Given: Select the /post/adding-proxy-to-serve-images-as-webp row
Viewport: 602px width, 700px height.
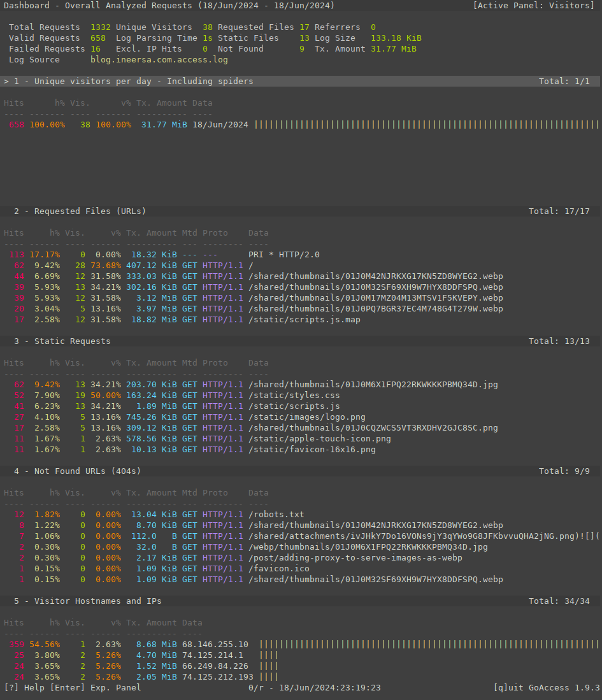Looking at the screenshot, I should (x=300, y=557).
